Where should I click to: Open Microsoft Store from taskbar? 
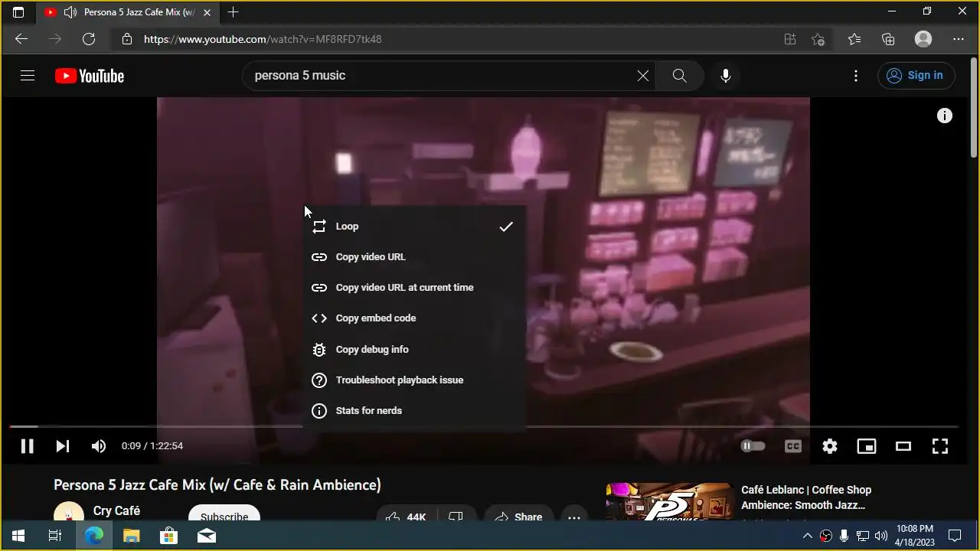coord(168,536)
